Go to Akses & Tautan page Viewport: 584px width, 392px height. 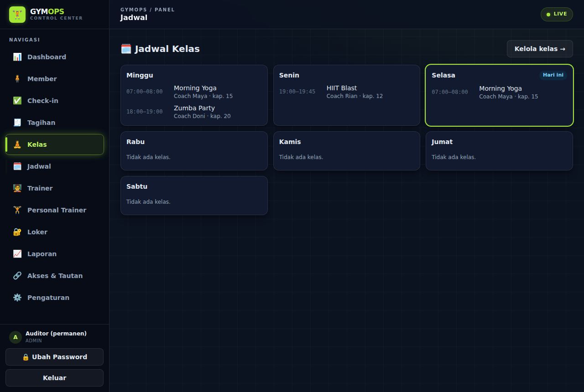[x=55, y=276]
